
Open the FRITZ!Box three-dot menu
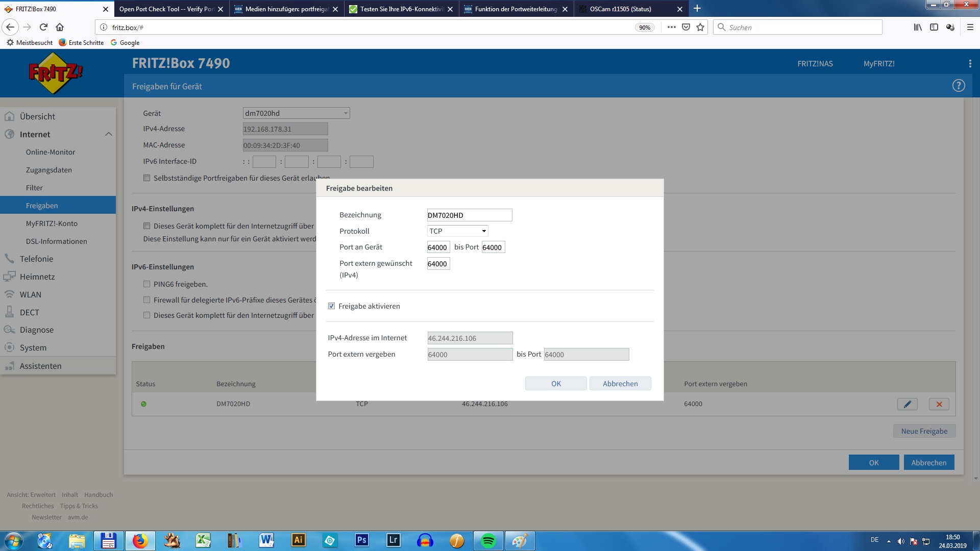click(x=970, y=64)
